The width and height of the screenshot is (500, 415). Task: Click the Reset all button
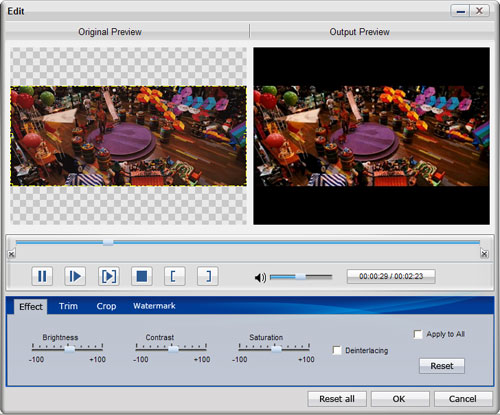pyautogui.click(x=337, y=399)
